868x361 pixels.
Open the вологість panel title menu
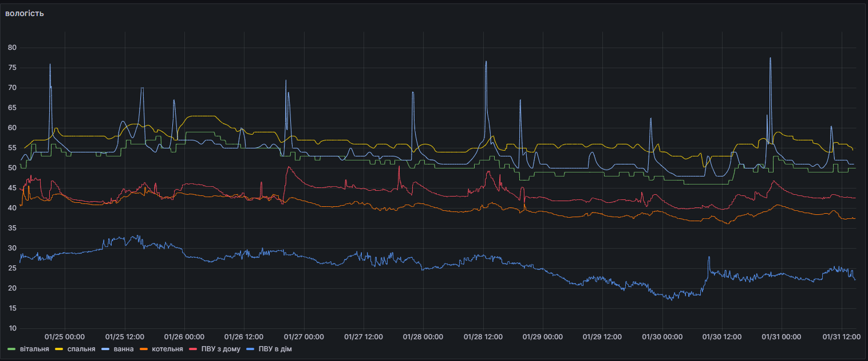pyautogui.click(x=25, y=13)
